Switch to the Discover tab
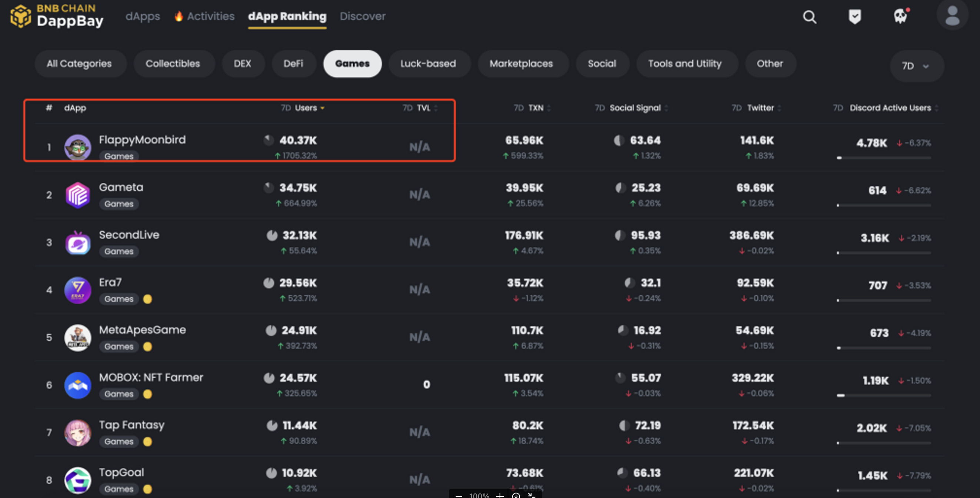The height and width of the screenshot is (498, 980). point(363,16)
